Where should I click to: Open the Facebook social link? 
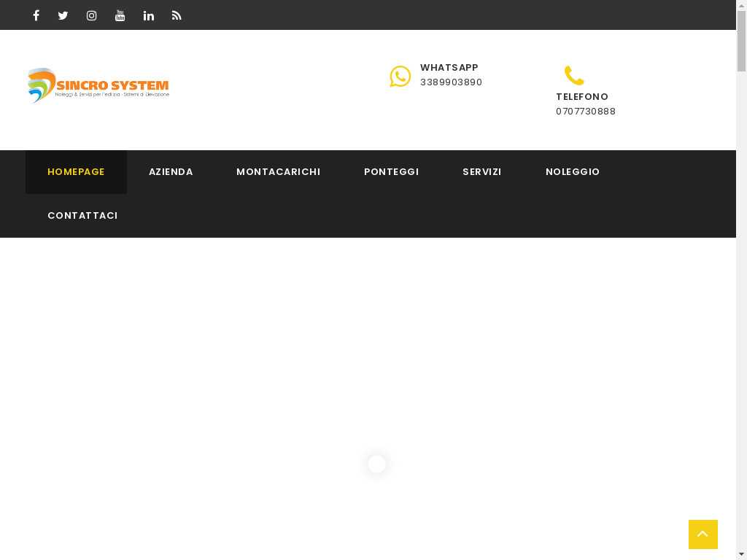[x=36, y=15]
